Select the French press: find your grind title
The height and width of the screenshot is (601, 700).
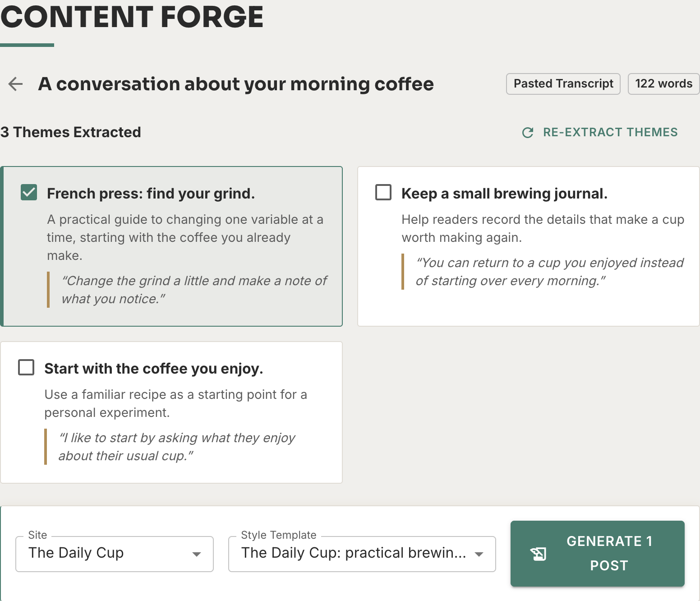pos(151,194)
